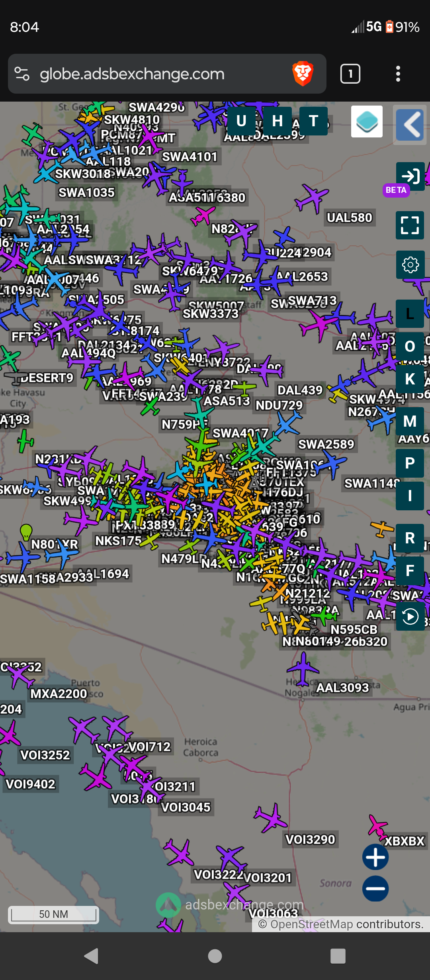Image resolution: width=430 pixels, height=980 pixels.
Task: Select aircraft label AAL2653
Action: click(302, 276)
